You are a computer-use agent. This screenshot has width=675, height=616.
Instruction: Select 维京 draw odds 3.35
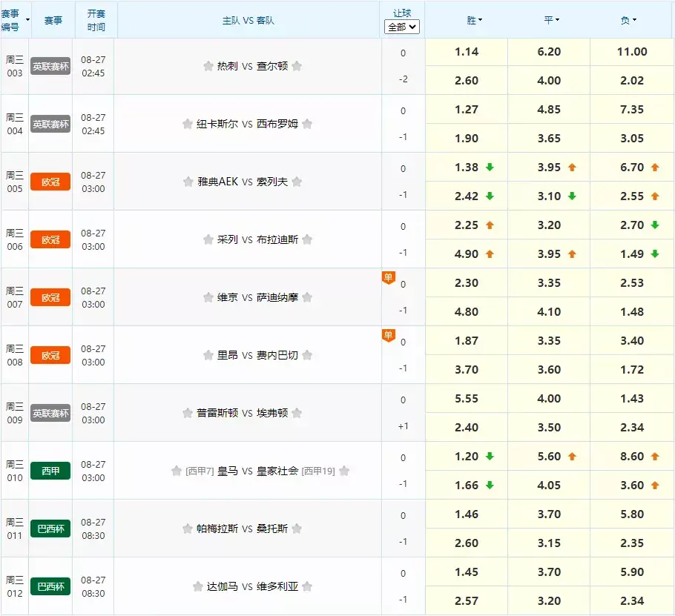coord(549,283)
